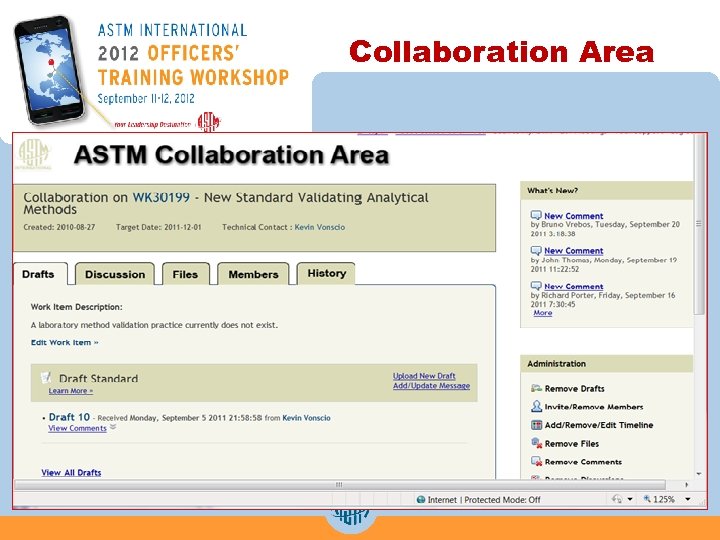The height and width of the screenshot is (540, 720).
Task: Click the horizontal scrollbar thumb
Action: [x=339, y=484]
